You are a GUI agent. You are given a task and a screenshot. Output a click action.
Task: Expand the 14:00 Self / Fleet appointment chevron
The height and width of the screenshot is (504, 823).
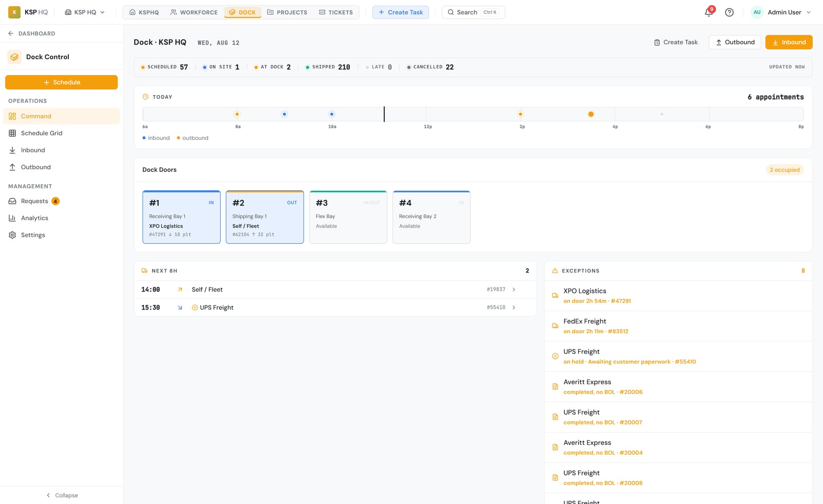(x=514, y=290)
